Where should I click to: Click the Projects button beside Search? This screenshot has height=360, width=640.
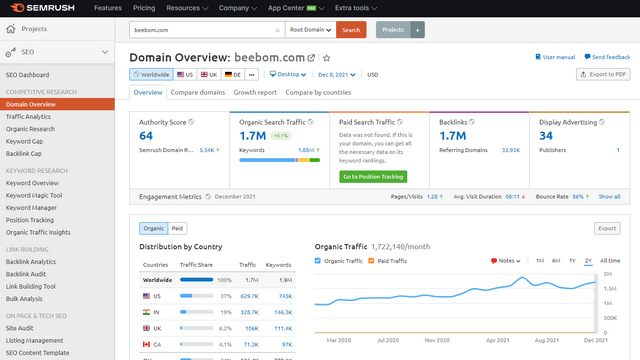(393, 30)
